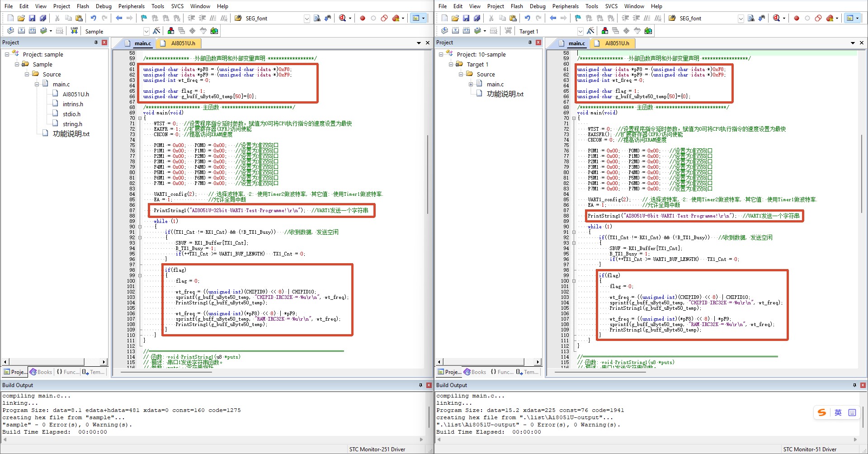Open Options for Target wand icon, left window
868x454 pixels.
pos(156,31)
